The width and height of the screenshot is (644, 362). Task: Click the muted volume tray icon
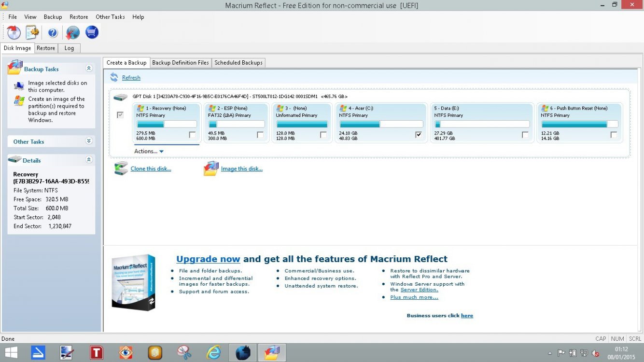pos(596,353)
